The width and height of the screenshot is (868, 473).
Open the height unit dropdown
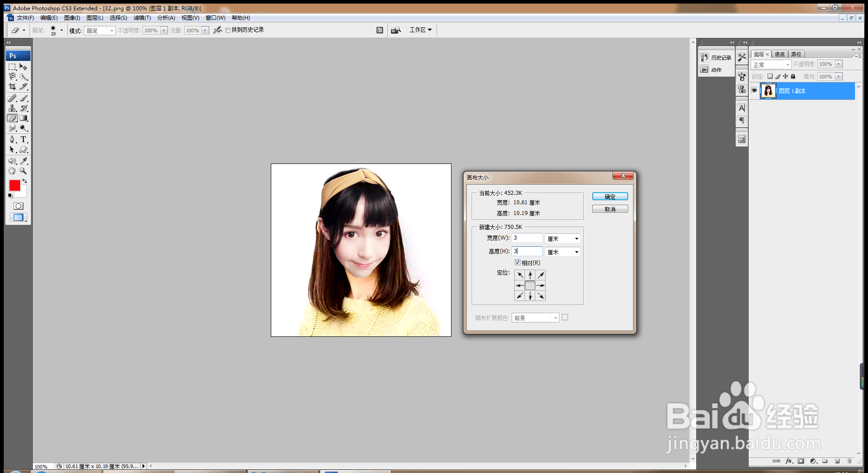(563, 252)
